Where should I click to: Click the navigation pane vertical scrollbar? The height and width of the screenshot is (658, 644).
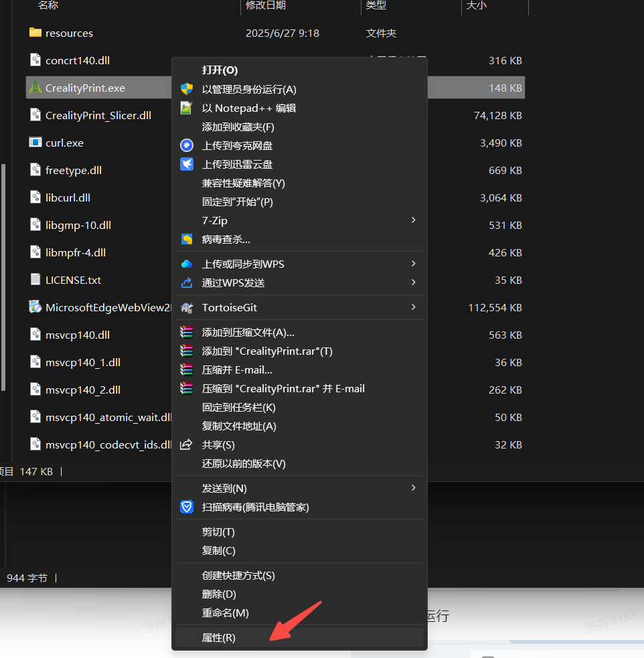pyautogui.click(x=3, y=277)
